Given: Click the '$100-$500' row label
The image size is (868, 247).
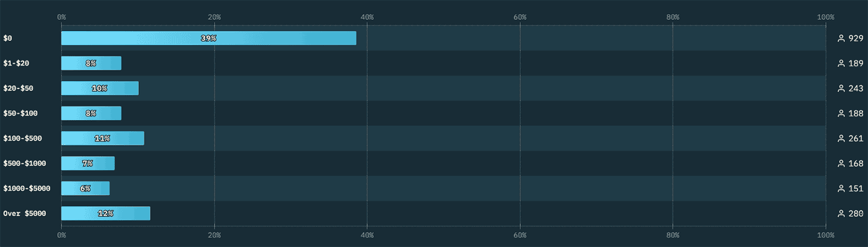Looking at the screenshot, I should click(22, 138).
